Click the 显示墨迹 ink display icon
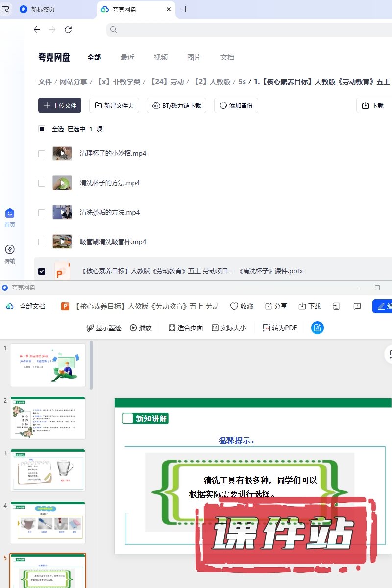392x588 pixels. (90, 328)
